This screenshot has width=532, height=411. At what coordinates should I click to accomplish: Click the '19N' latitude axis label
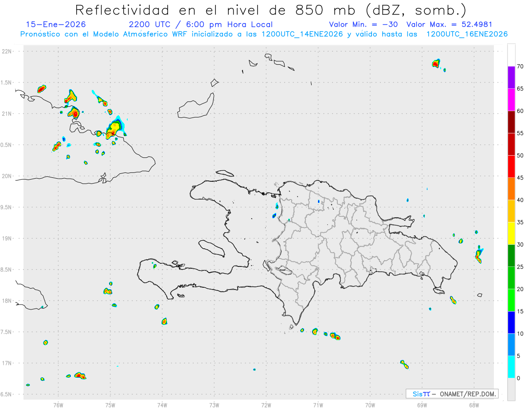[8, 238]
